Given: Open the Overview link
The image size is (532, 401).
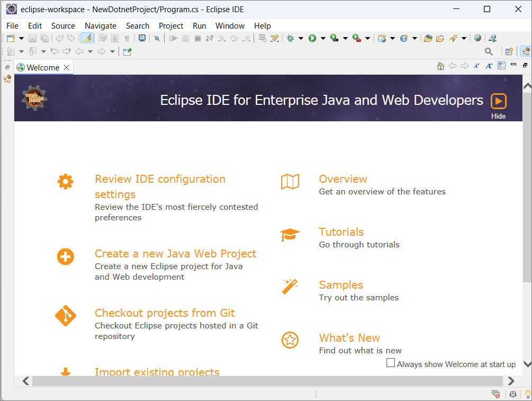Looking at the screenshot, I should (x=343, y=179).
